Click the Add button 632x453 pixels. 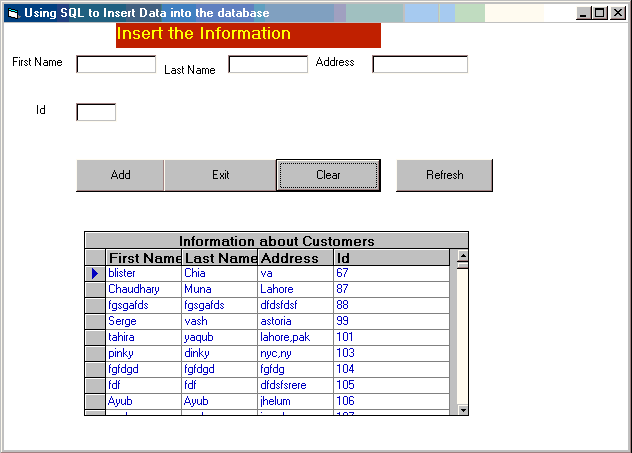pyautogui.click(x=120, y=175)
